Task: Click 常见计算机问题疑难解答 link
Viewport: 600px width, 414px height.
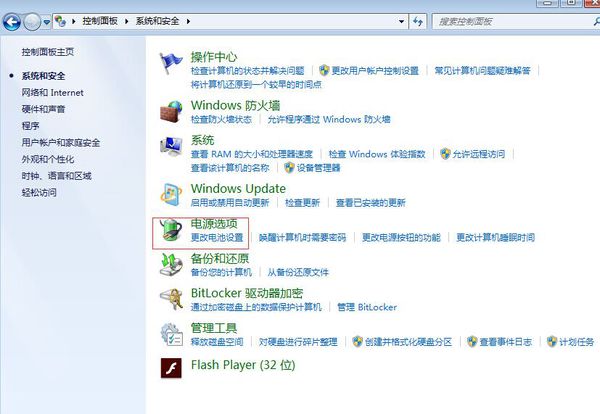Action: 483,71
